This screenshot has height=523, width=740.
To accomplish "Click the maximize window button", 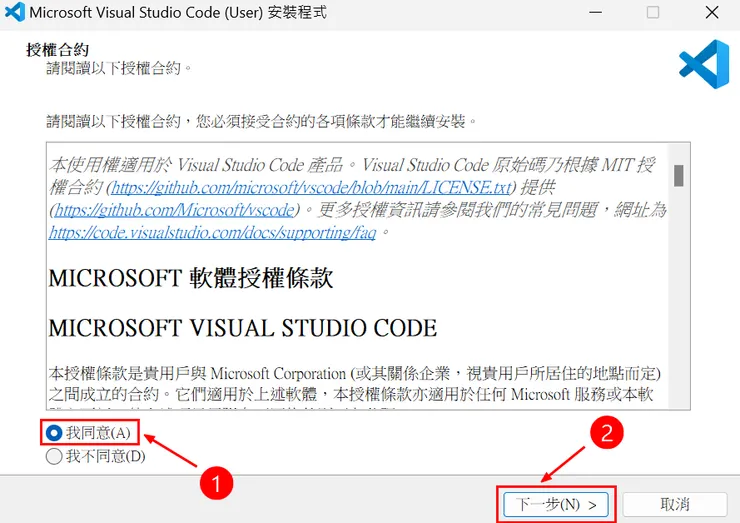I will pos(653,12).
